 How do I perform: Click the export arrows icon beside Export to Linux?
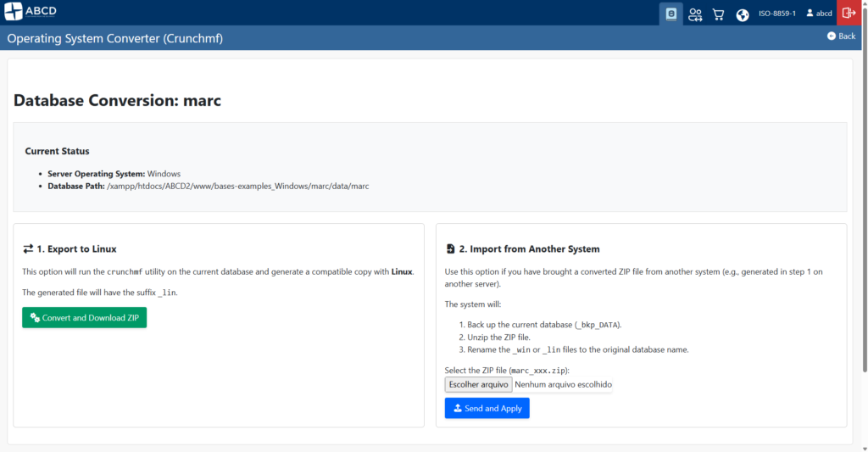(x=28, y=249)
